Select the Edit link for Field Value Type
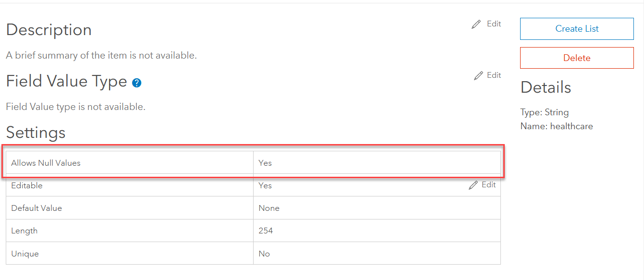 pos(494,75)
